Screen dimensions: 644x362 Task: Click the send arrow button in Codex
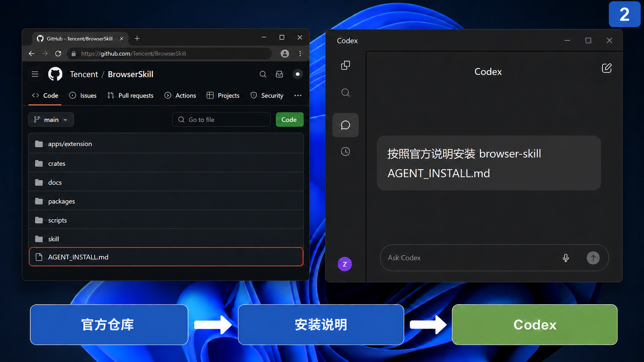[593, 258]
